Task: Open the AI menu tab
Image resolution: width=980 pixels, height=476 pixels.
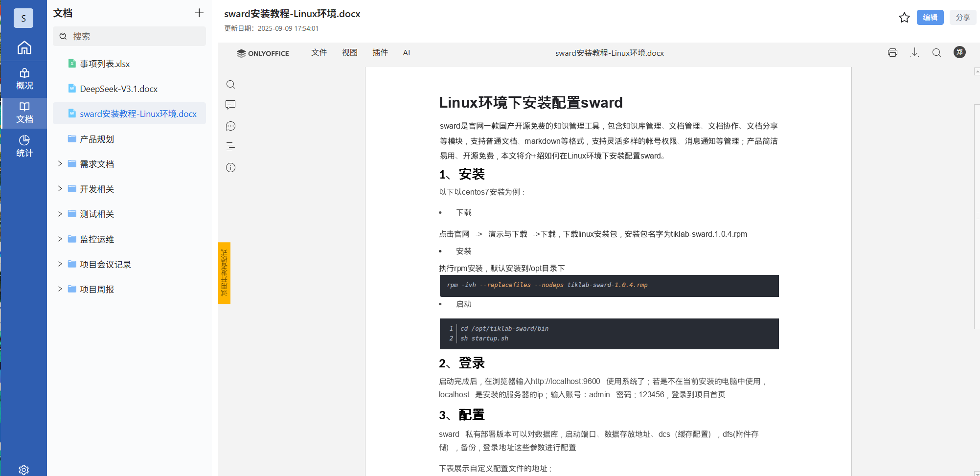Action: (406, 53)
